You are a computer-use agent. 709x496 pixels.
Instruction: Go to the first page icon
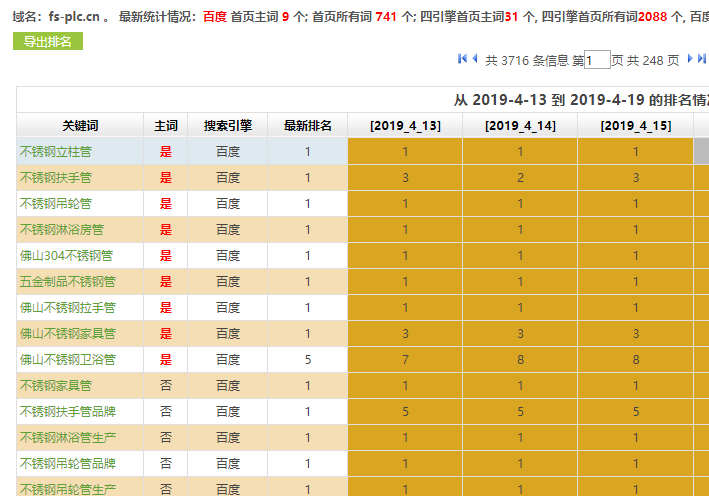(462, 60)
